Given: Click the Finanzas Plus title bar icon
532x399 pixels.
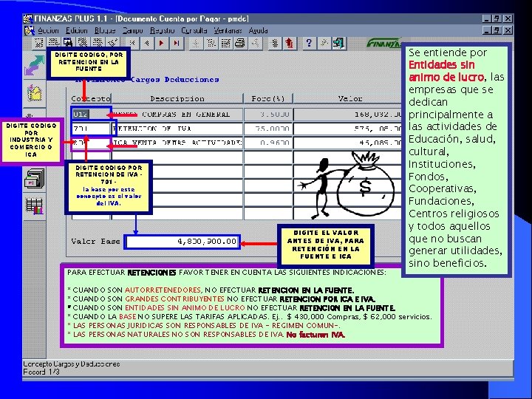Looking at the screenshot, I should (28, 18).
